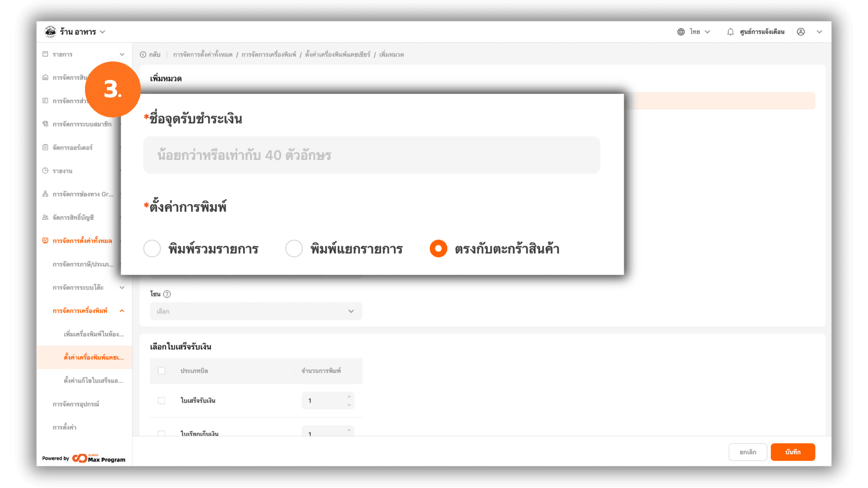Expand the ร้าน อาหาร store dropdown

102,32
